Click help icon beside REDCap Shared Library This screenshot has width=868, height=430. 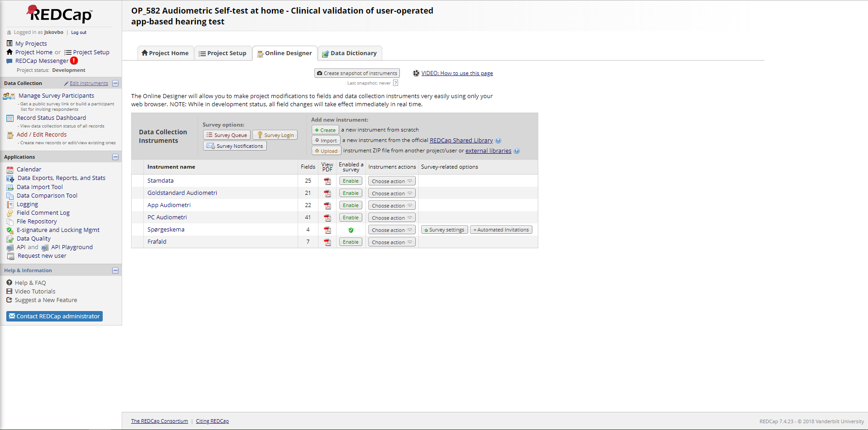click(x=498, y=141)
